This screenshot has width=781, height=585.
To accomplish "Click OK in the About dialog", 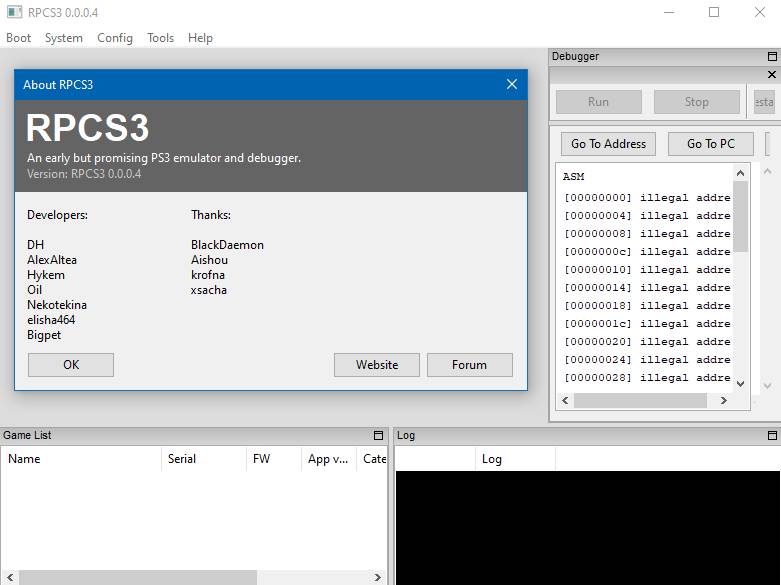I will [x=71, y=365].
